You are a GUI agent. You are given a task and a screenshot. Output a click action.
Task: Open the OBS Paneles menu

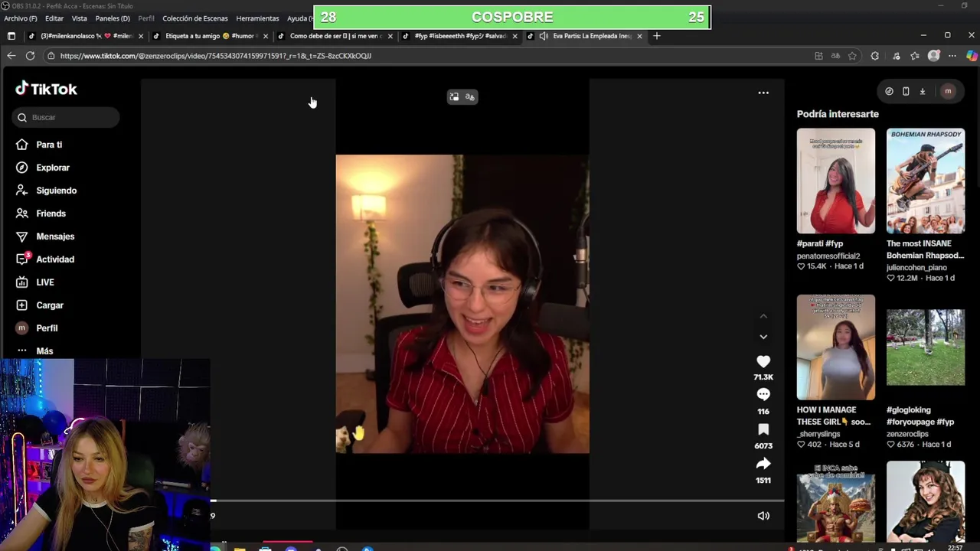coord(113,18)
